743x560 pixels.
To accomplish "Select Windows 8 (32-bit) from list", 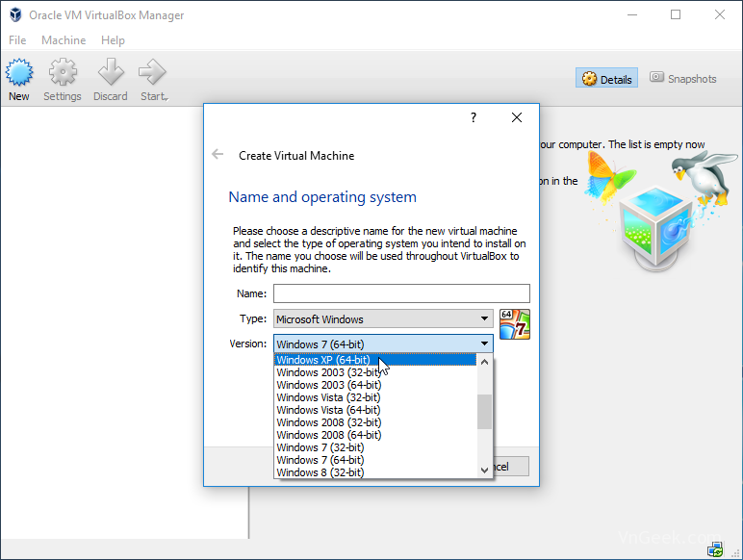I will click(375, 472).
